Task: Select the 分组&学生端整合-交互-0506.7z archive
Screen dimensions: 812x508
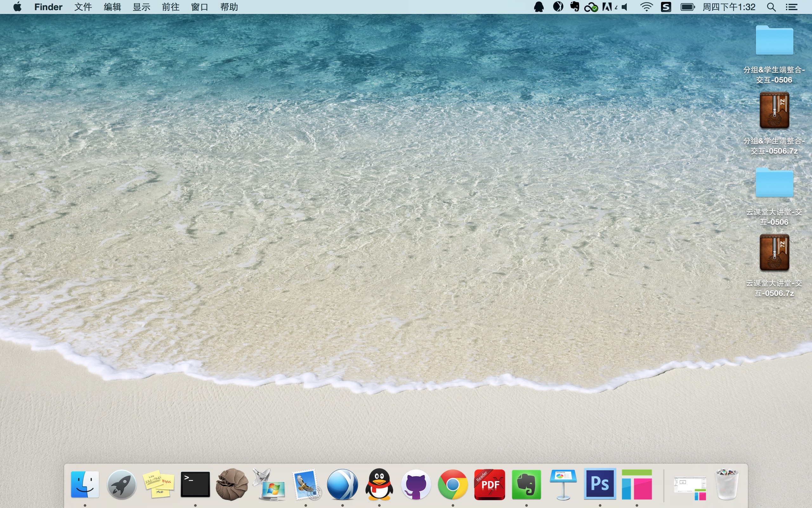Action: (774, 124)
